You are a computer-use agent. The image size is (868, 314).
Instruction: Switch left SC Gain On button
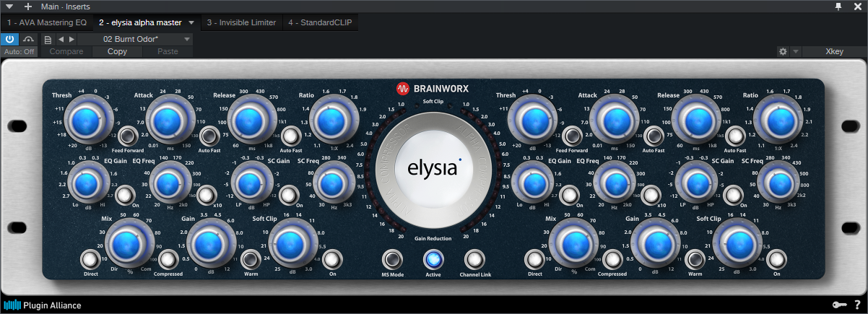(x=288, y=195)
